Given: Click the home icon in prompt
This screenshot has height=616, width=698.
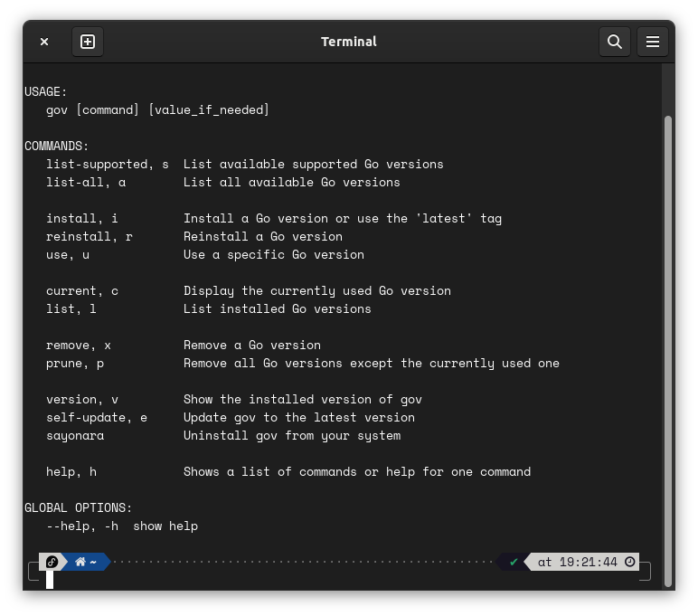Looking at the screenshot, I should 80,562.
